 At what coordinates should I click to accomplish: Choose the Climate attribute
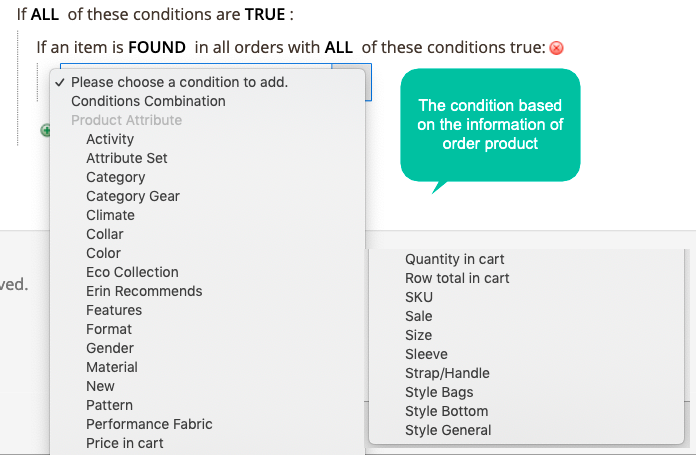click(111, 215)
